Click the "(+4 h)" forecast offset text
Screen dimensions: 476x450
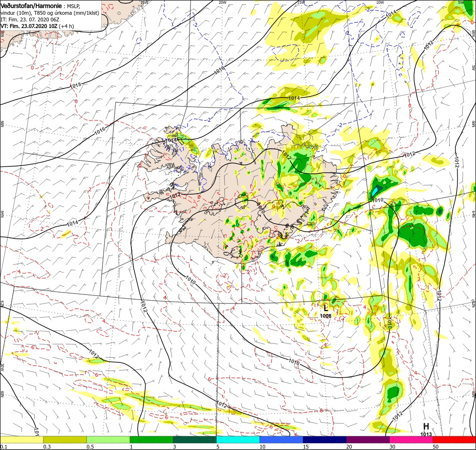pos(66,26)
